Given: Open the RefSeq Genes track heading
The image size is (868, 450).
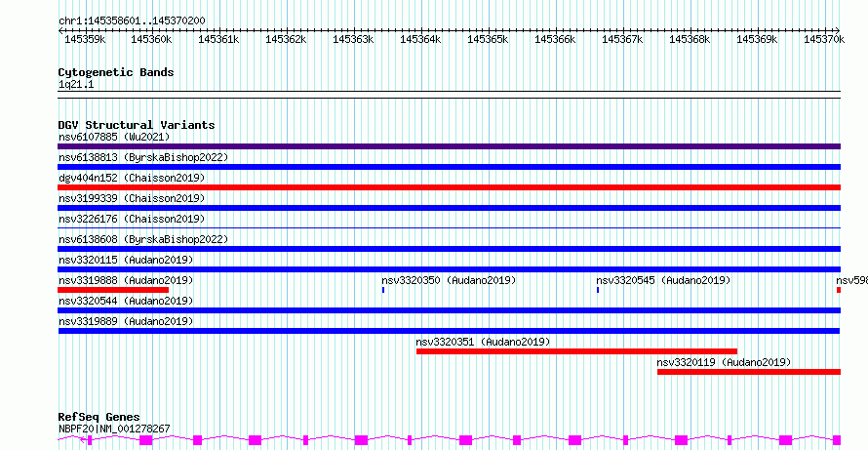Looking at the screenshot, I should (99, 417).
